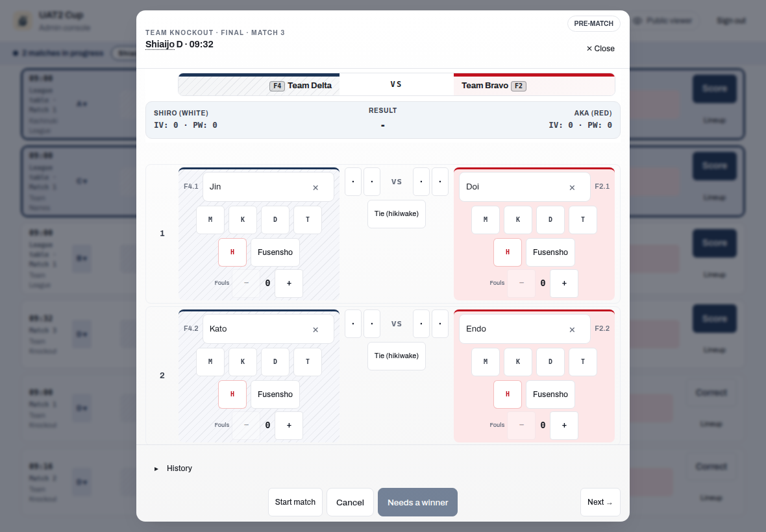766x532 pixels.
Task: Select Team Delta header
Action: (259, 85)
